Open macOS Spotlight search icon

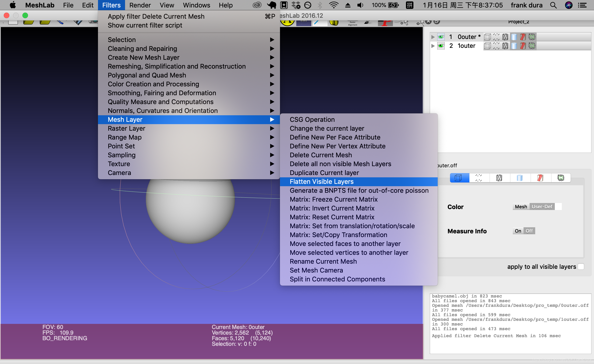pos(553,5)
